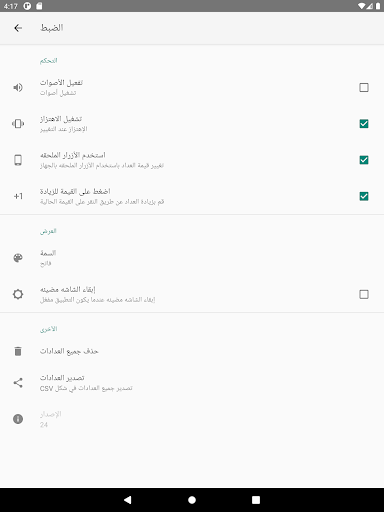This screenshot has width=384, height=512.
Task: Uncheck the hardware buttons checkbox
Action: [364, 160]
